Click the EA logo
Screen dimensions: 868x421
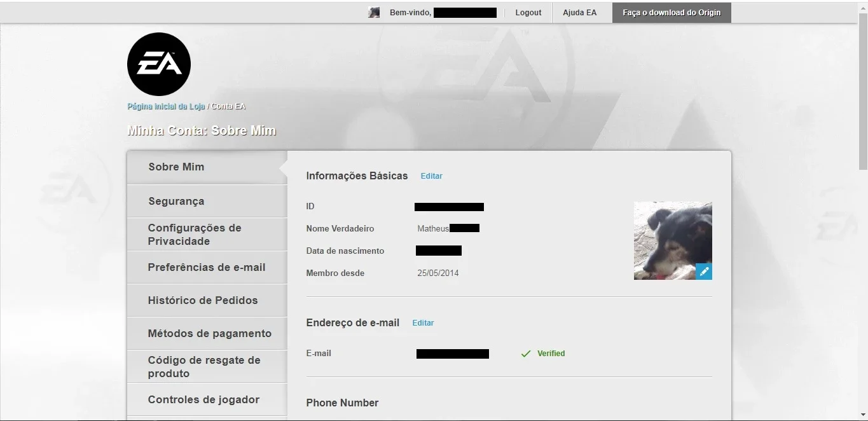click(x=159, y=64)
